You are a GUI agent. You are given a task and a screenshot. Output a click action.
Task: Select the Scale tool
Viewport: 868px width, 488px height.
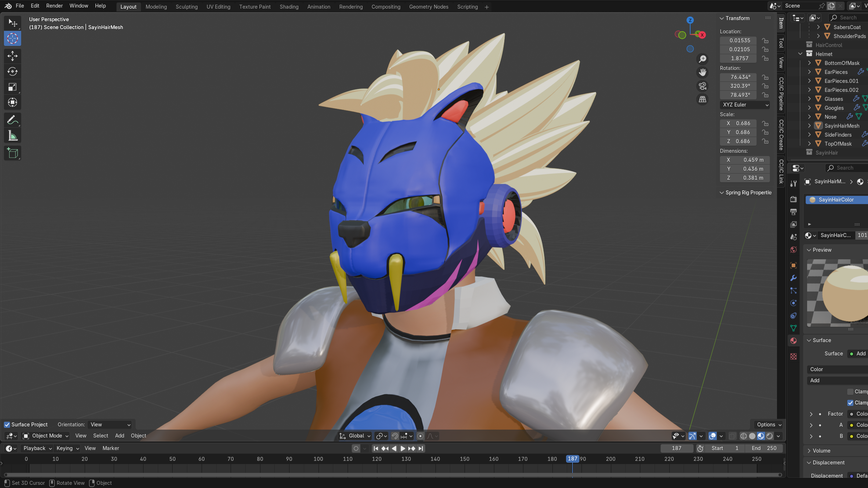12,87
